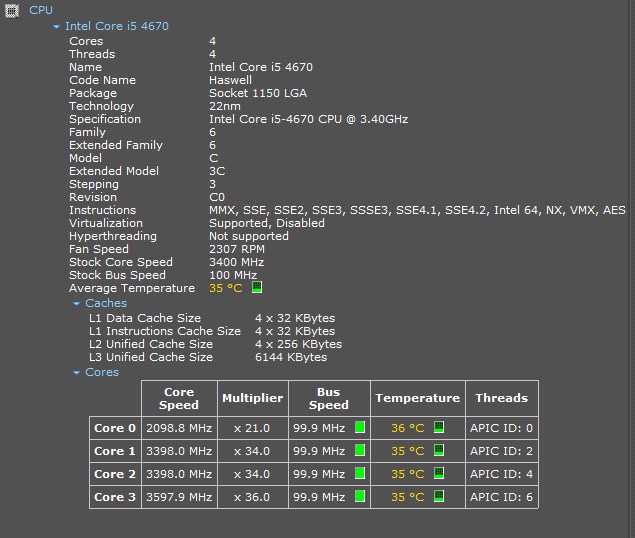Click the Specification row label
635x538 pixels.
tap(105, 119)
